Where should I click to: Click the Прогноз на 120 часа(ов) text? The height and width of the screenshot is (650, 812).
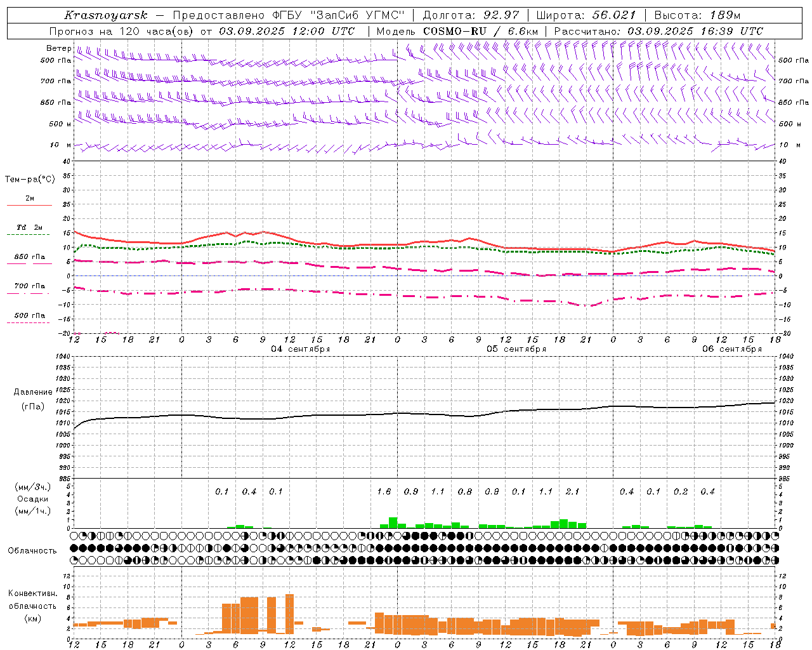tap(122, 31)
